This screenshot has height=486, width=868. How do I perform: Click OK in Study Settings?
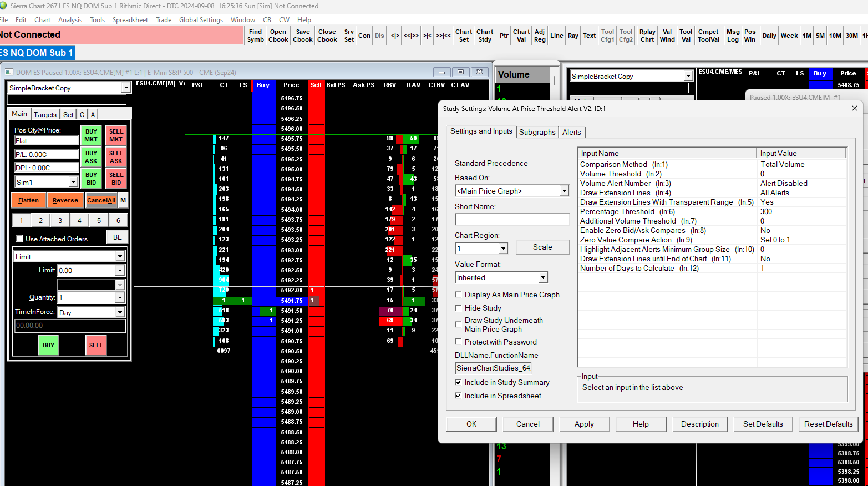(471, 424)
